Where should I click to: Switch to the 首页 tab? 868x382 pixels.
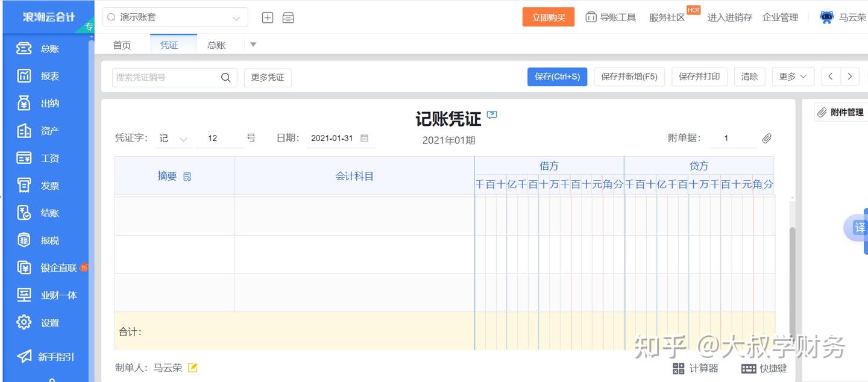click(x=121, y=44)
